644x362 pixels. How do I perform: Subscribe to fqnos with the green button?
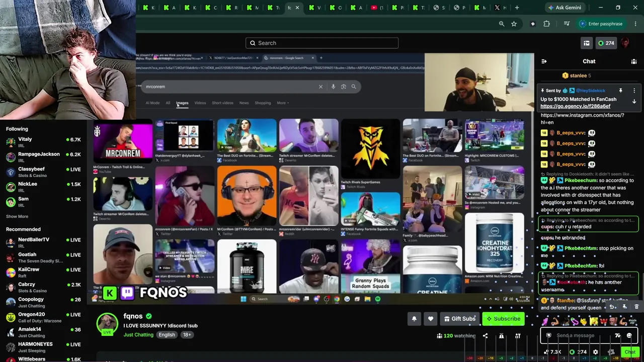point(503,319)
